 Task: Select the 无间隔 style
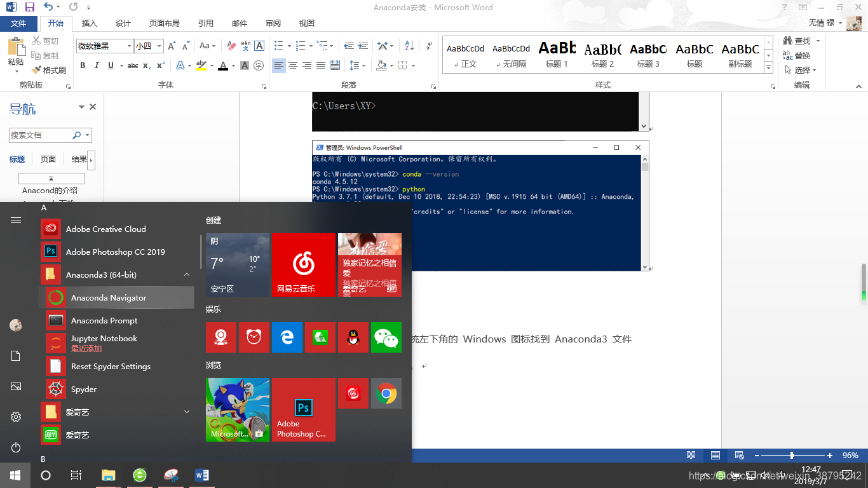[x=512, y=55]
